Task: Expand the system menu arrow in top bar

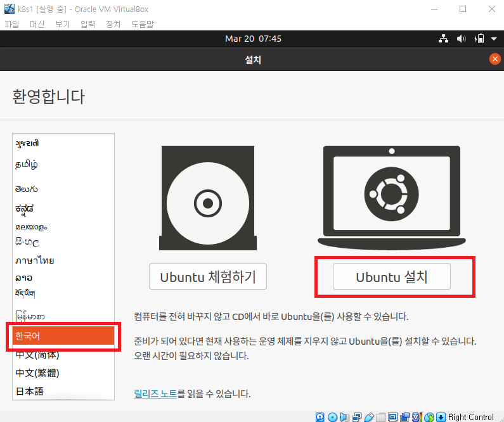Action: (494, 39)
